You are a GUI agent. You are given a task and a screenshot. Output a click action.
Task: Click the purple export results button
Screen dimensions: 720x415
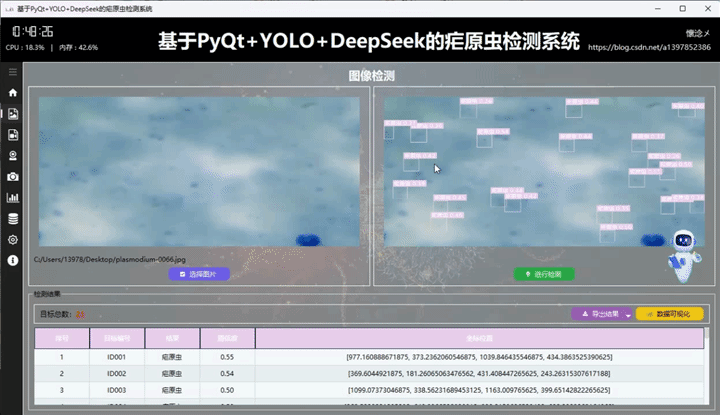(601, 314)
